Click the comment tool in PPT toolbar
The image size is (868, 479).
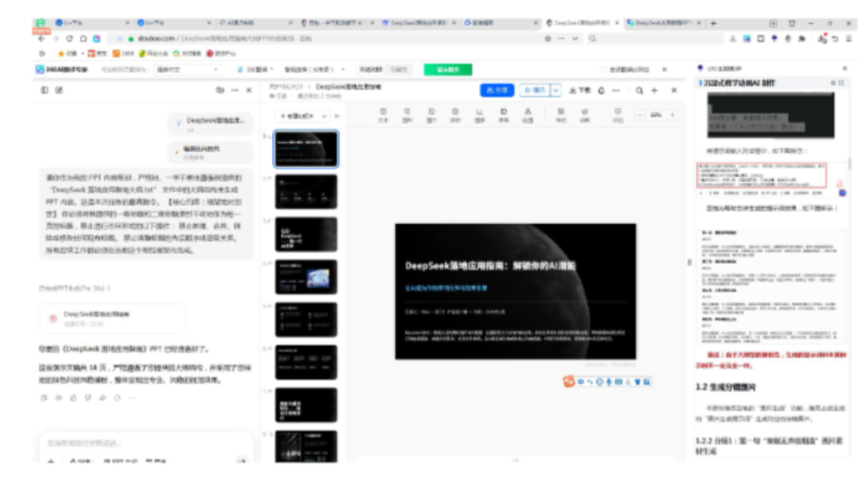click(x=618, y=115)
